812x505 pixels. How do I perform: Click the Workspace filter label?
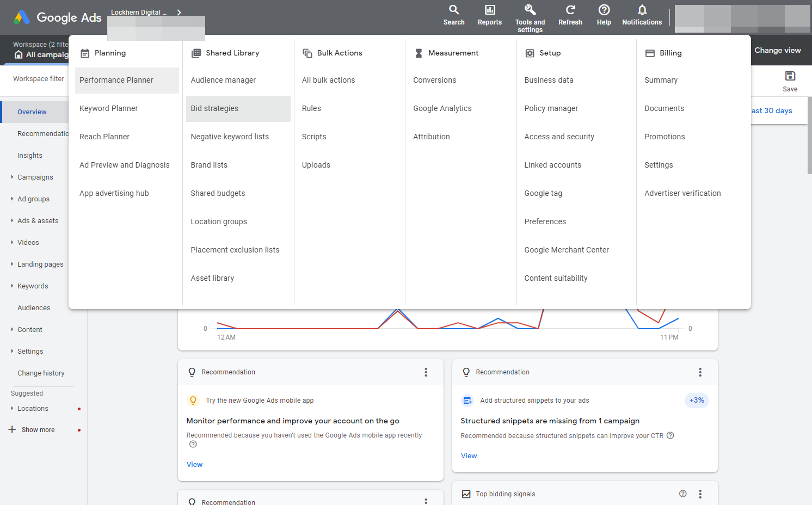[39, 79]
